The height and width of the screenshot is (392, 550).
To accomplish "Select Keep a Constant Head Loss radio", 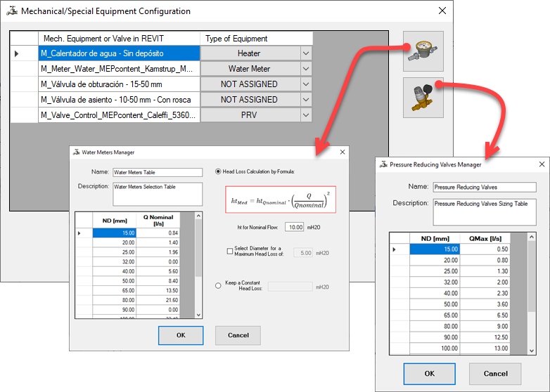I will point(218,285).
